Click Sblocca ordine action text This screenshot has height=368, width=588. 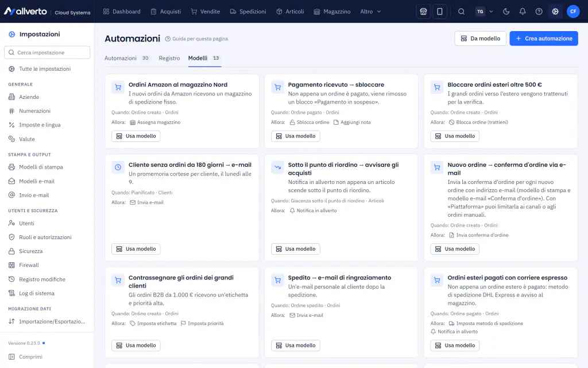point(313,122)
